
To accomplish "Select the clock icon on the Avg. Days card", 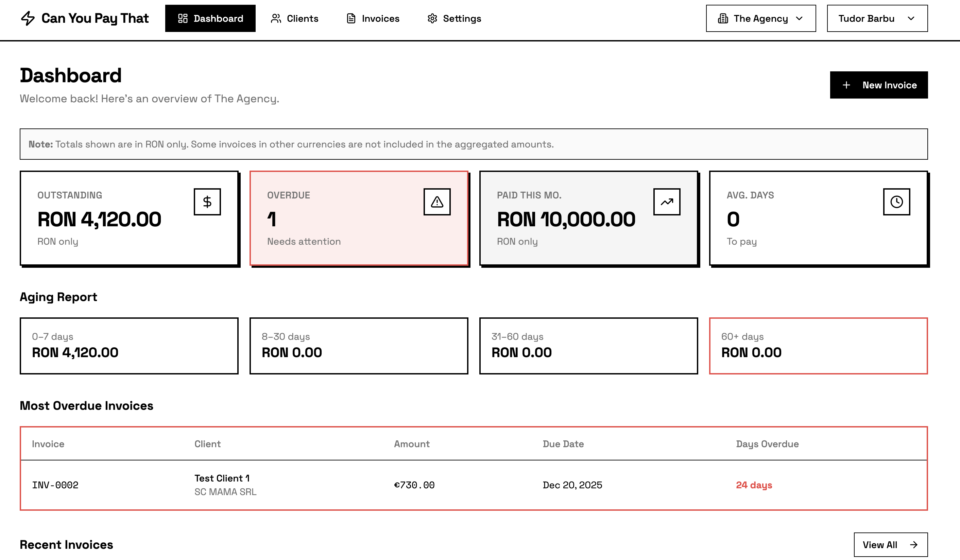I will point(897,202).
